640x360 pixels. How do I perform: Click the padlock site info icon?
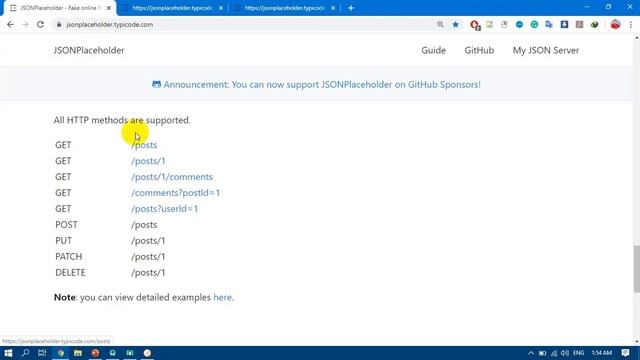tap(59, 24)
